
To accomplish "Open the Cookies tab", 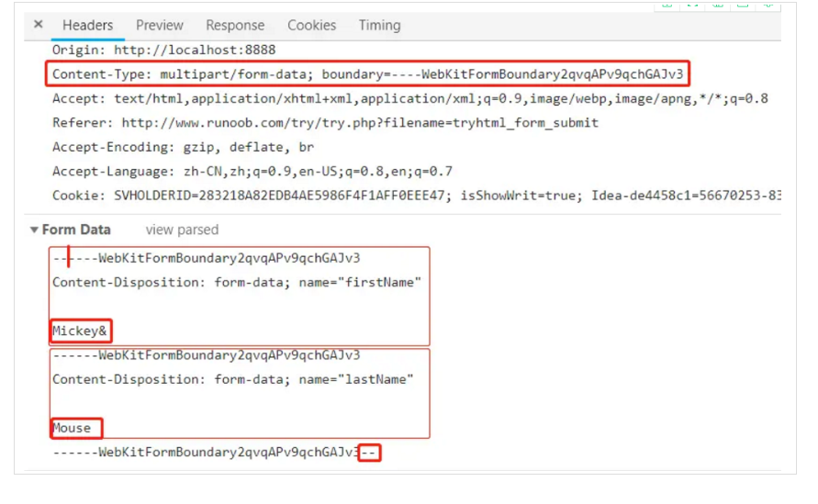I will point(311,25).
